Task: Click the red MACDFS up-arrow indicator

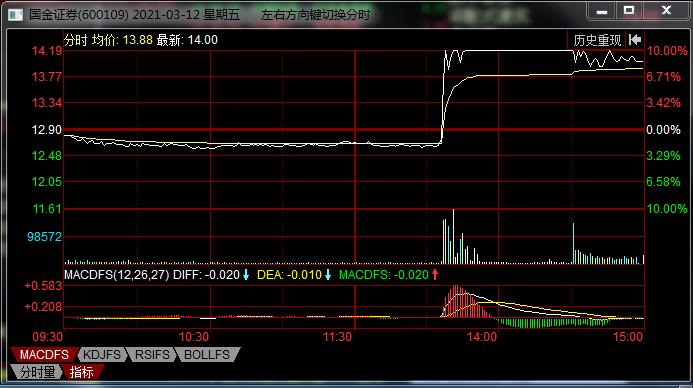Action: pyautogui.click(x=435, y=275)
